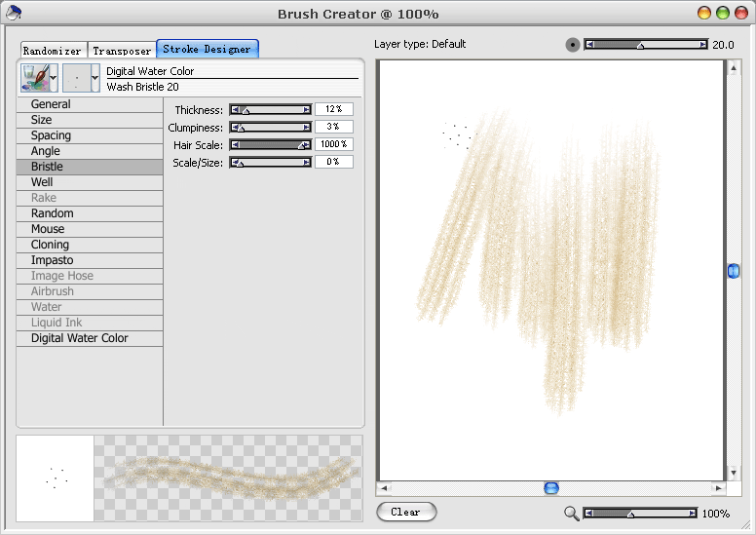
Task: Click the Scale/Size 0% value field
Action: pyautogui.click(x=334, y=162)
